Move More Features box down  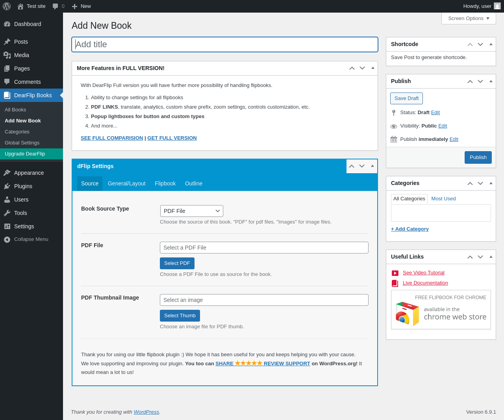pos(362,68)
